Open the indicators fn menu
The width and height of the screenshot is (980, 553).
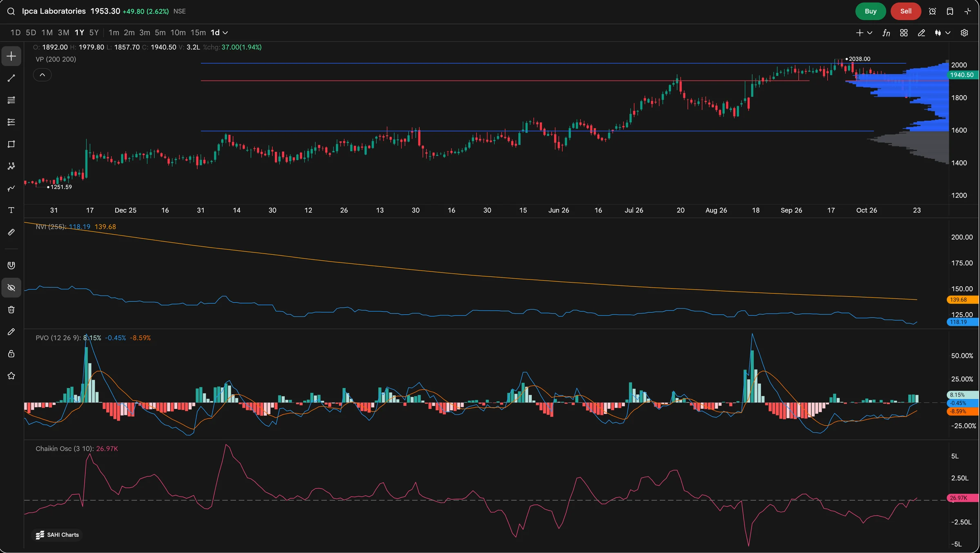coord(886,33)
